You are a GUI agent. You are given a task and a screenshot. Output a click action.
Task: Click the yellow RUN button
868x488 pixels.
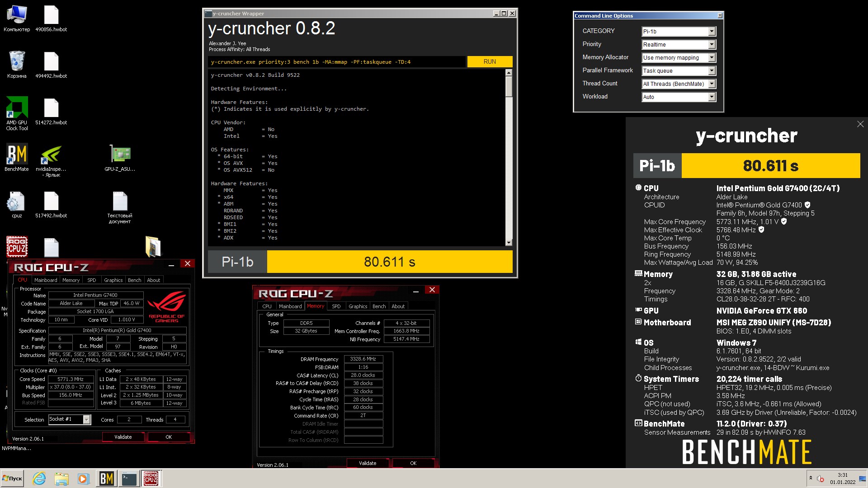click(x=490, y=61)
